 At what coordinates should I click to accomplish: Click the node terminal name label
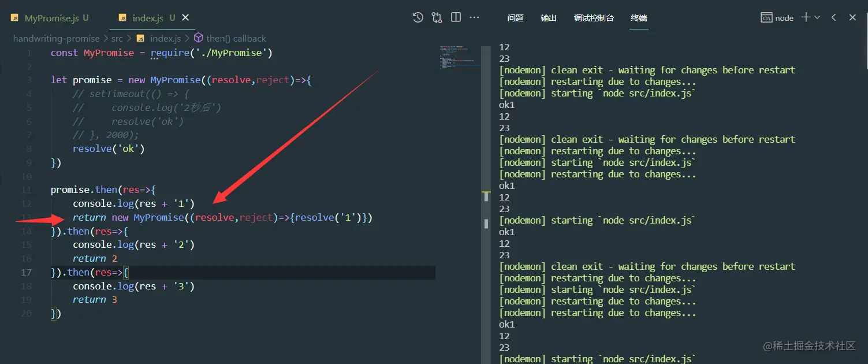click(x=784, y=18)
